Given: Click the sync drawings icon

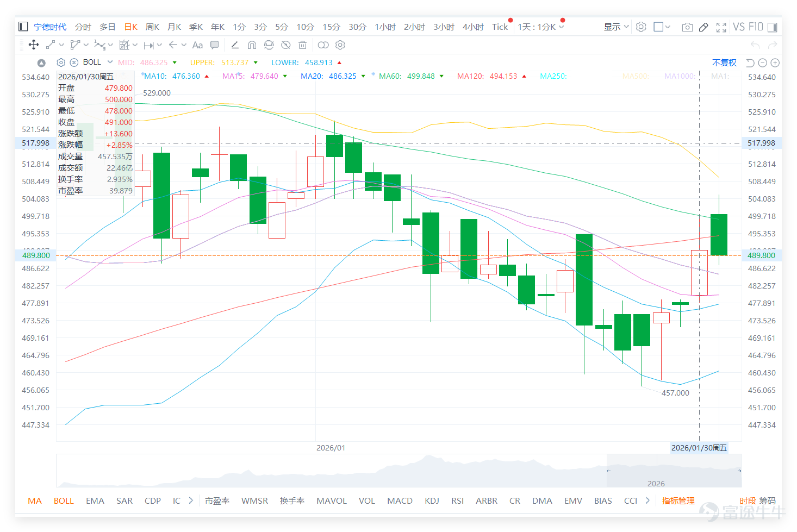Looking at the screenshot, I should pos(269,45).
